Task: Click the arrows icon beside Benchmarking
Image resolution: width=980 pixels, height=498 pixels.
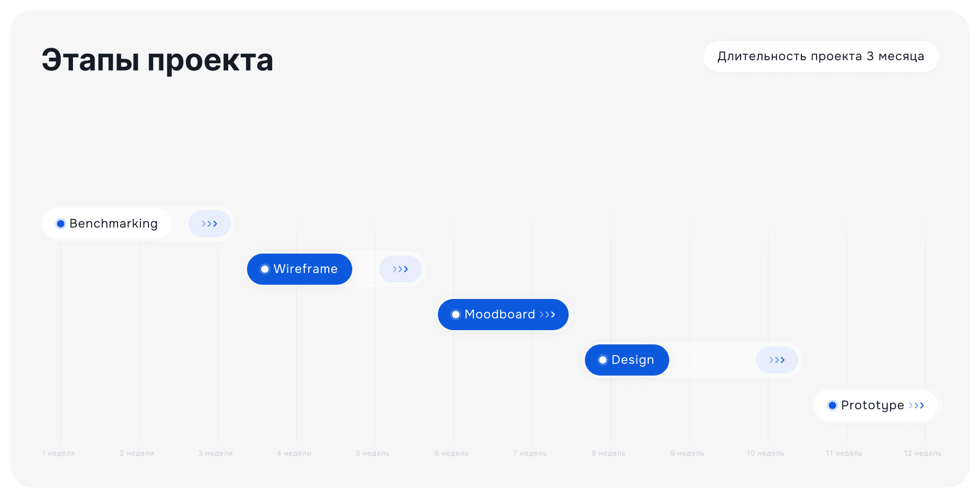Action: tap(209, 224)
